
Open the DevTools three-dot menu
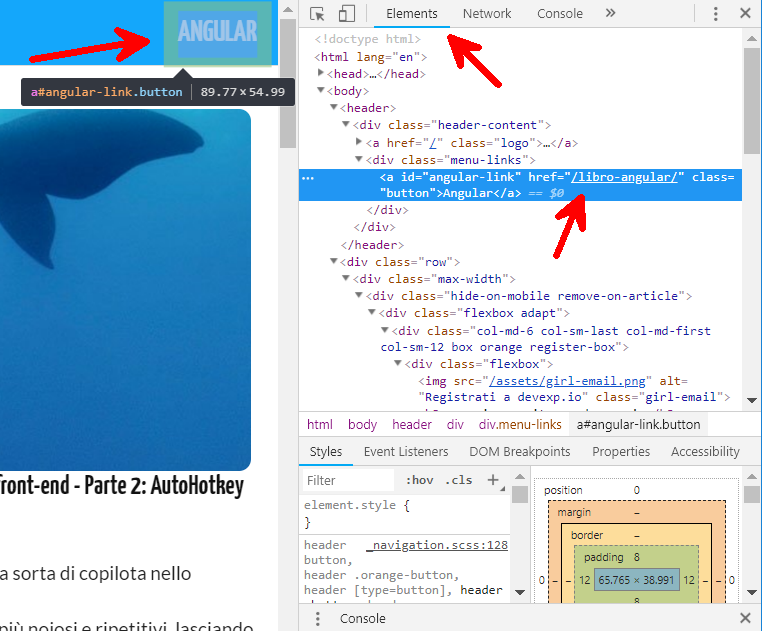[x=715, y=14]
